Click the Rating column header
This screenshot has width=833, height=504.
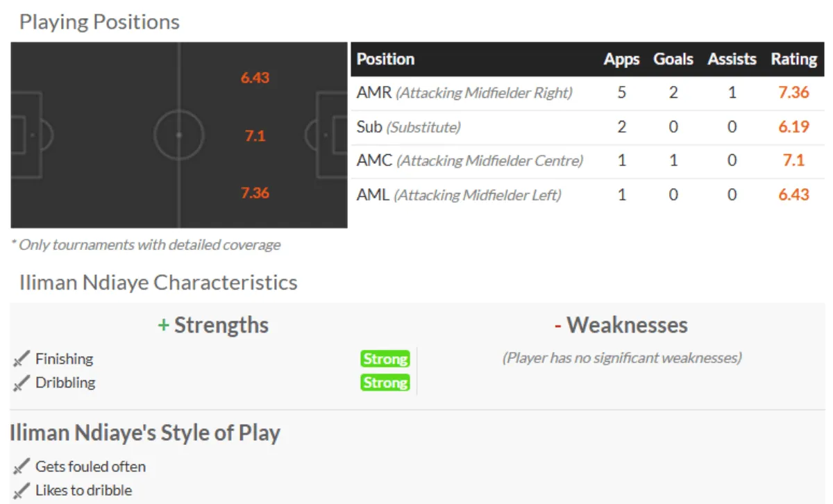point(793,60)
